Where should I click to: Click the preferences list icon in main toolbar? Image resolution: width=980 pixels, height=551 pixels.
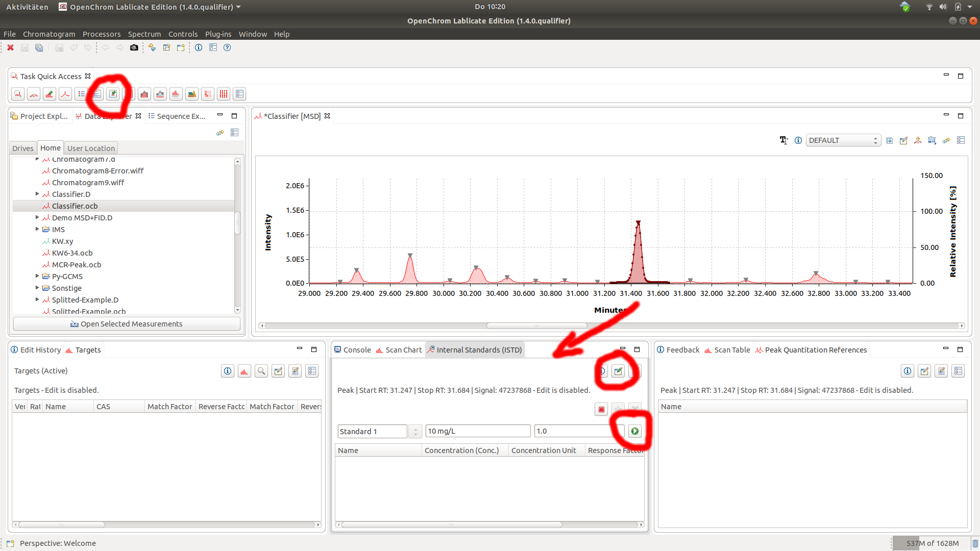(x=213, y=47)
